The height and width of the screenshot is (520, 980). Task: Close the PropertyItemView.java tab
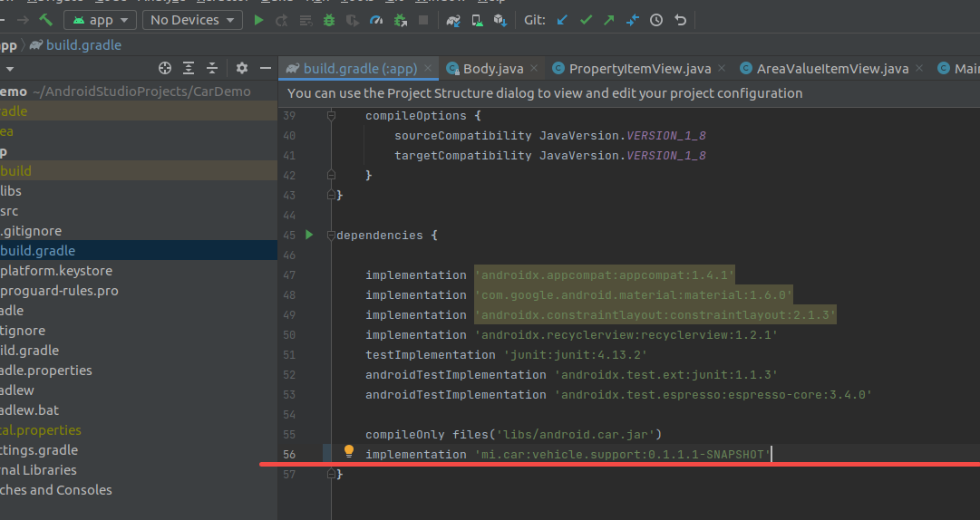coord(722,68)
